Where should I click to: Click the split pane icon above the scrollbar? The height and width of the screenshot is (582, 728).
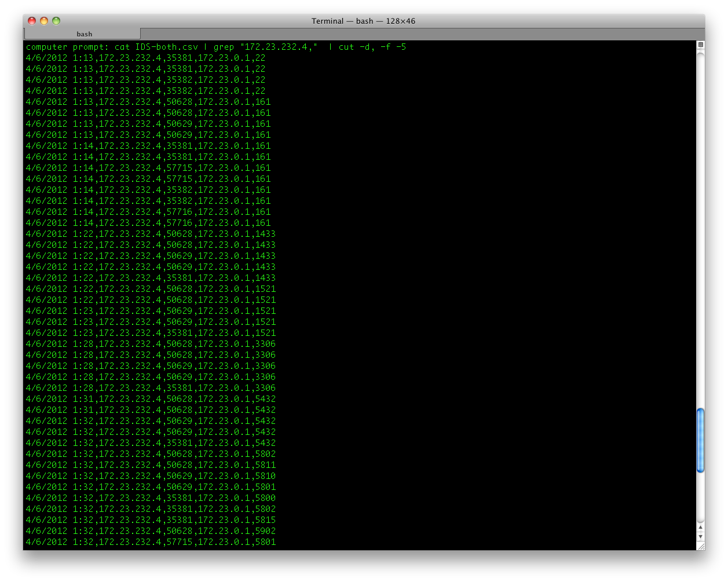tap(700, 45)
